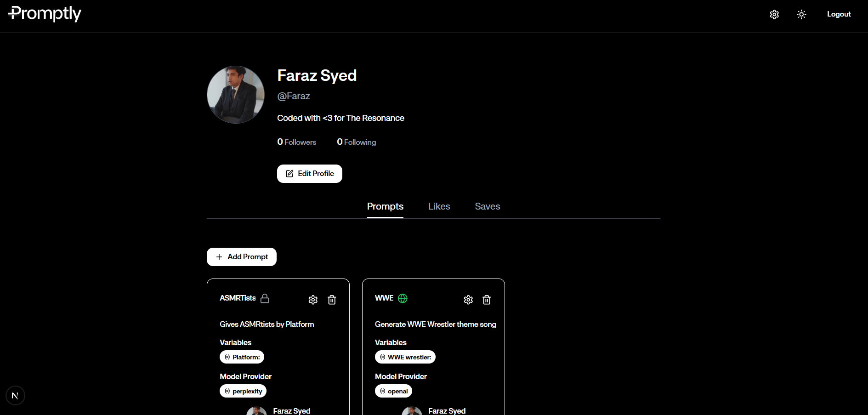View the 0 Following list
The width and height of the screenshot is (868, 415).
(357, 142)
